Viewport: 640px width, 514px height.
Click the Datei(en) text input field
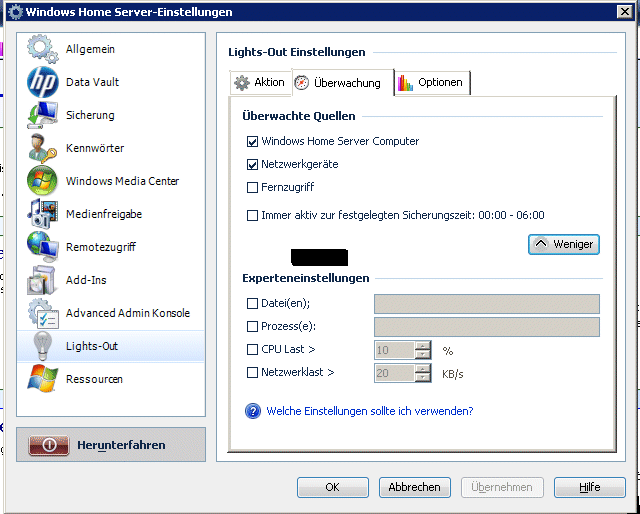487,304
